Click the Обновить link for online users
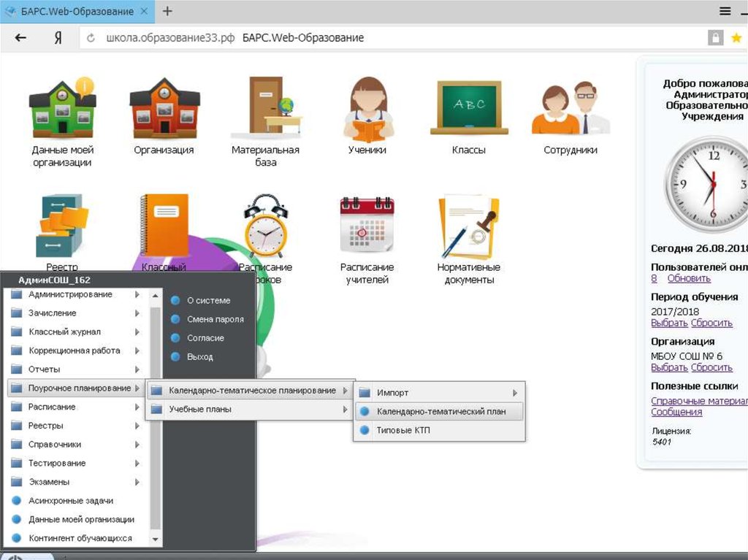Image resolution: width=748 pixels, height=560 pixels. tap(688, 278)
